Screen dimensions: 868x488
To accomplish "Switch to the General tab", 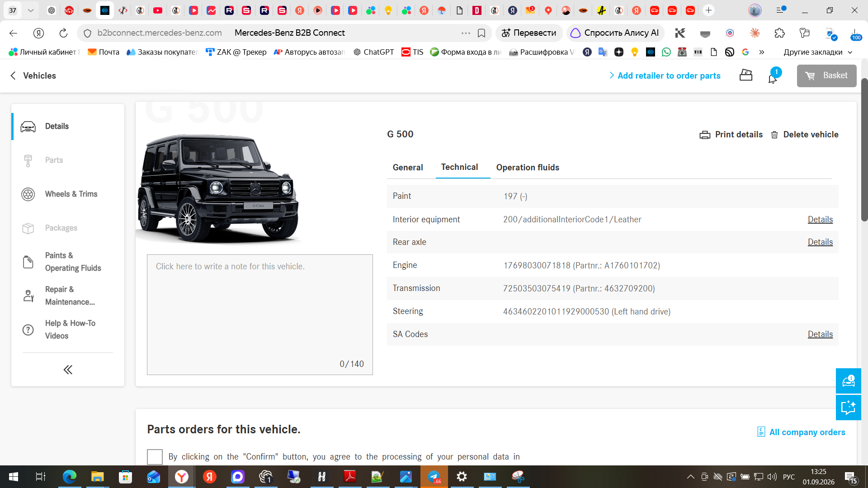I will point(408,168).
